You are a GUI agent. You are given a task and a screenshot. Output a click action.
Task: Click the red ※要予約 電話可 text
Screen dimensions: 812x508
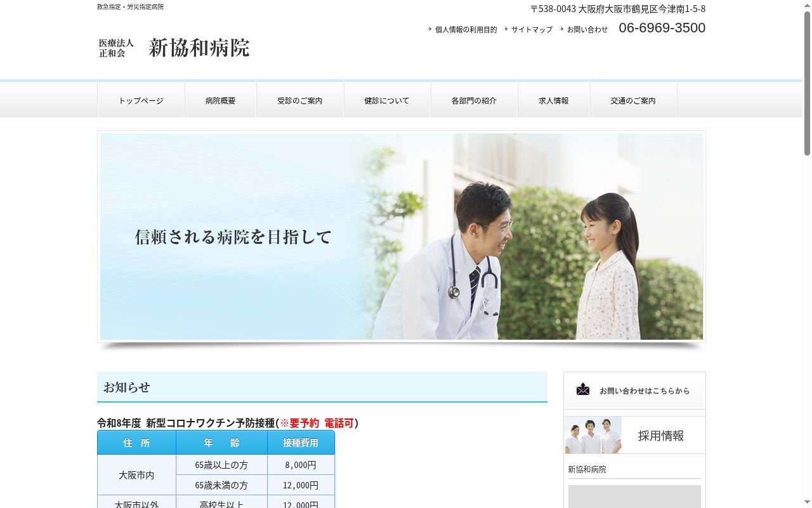(317, 423)
